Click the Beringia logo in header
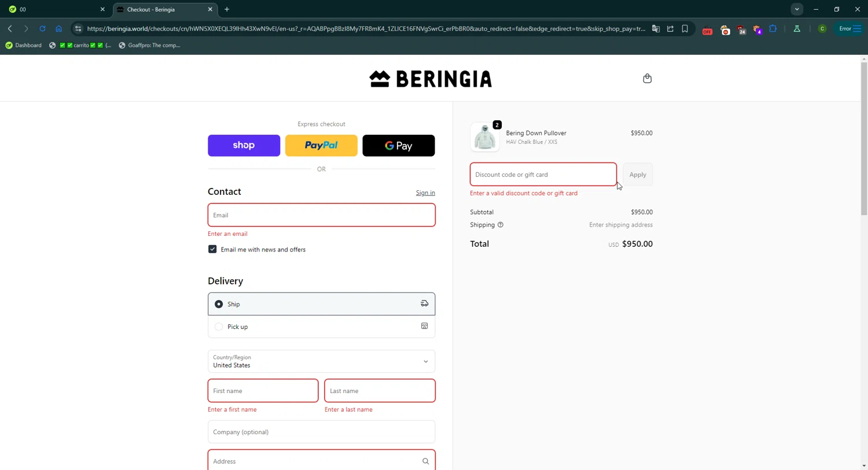868x470 pixels. click(x=431, y=79)
